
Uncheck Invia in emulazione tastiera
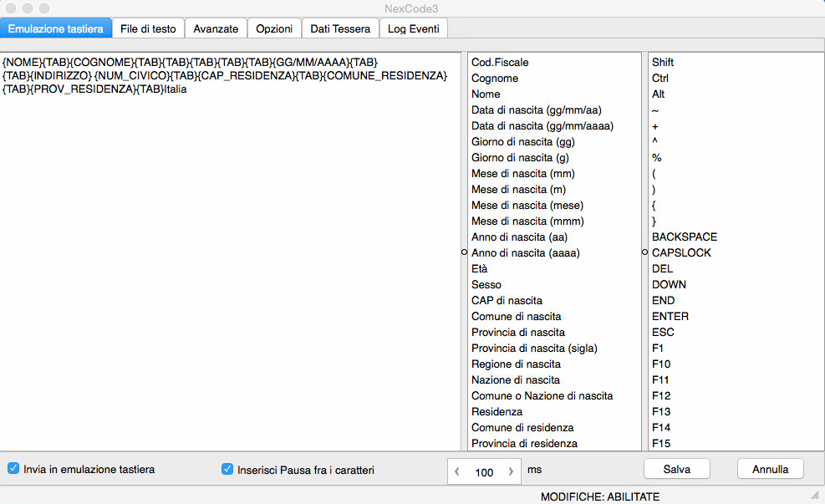pyautogui.click(x=13, y=469)
